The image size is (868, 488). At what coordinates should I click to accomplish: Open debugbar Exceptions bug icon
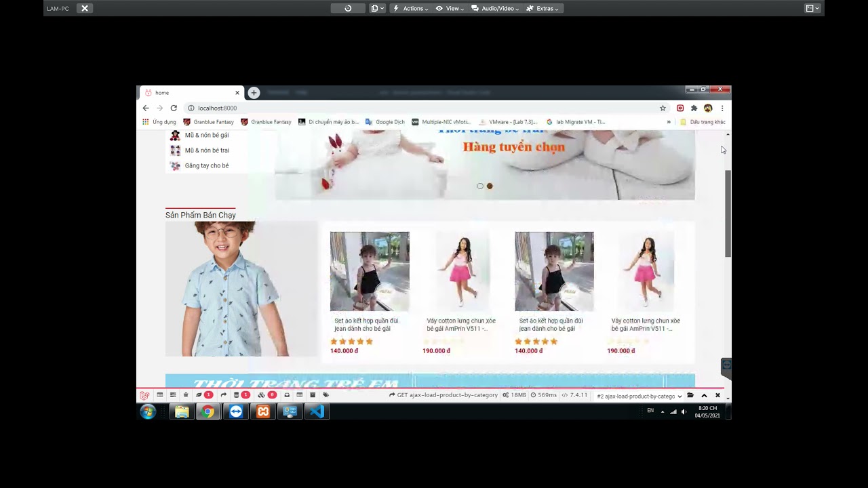pyautogui.click(x=186, y=395)
